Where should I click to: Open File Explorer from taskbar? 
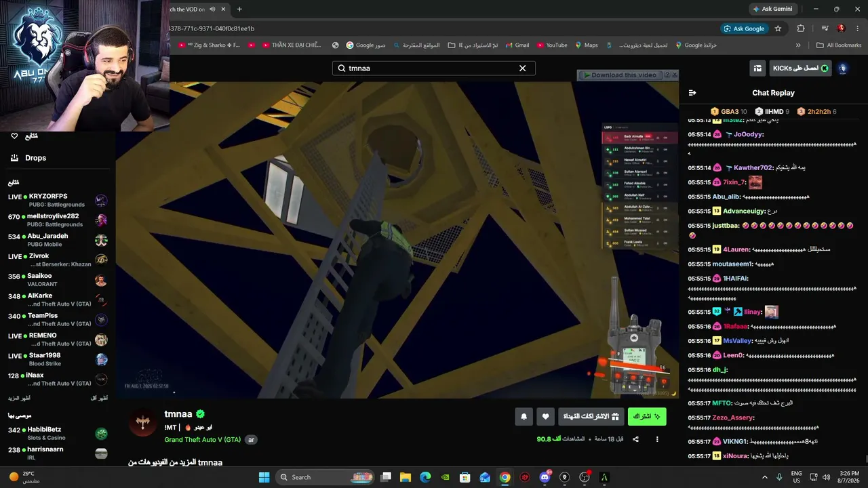click(x=406, y=477)
